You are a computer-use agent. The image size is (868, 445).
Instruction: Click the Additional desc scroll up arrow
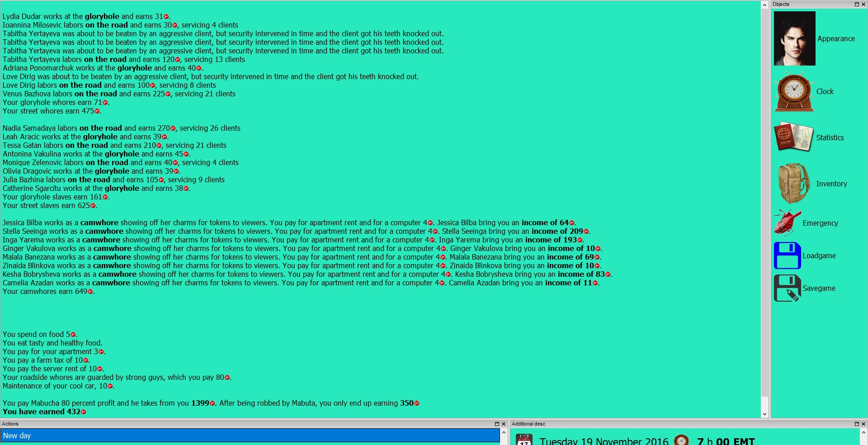(x=863, y=432)
